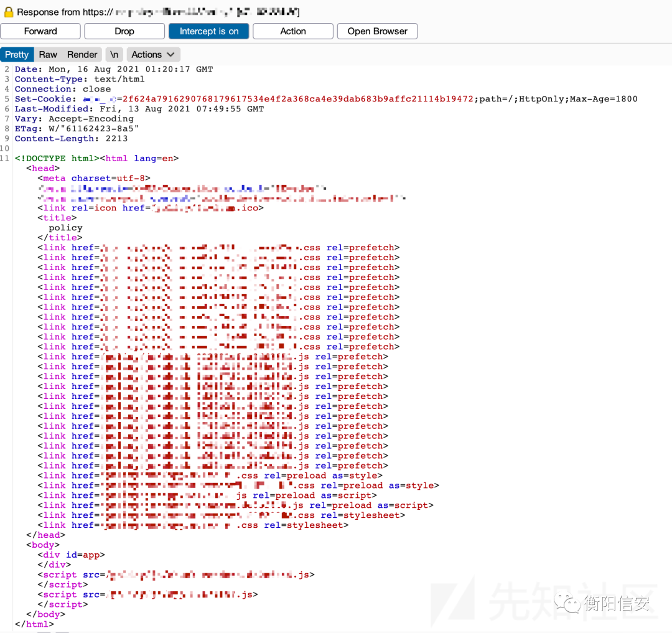Switch to the Pretty view tab
The width and height of the screenshot is (672, 633).
[17, 54]
